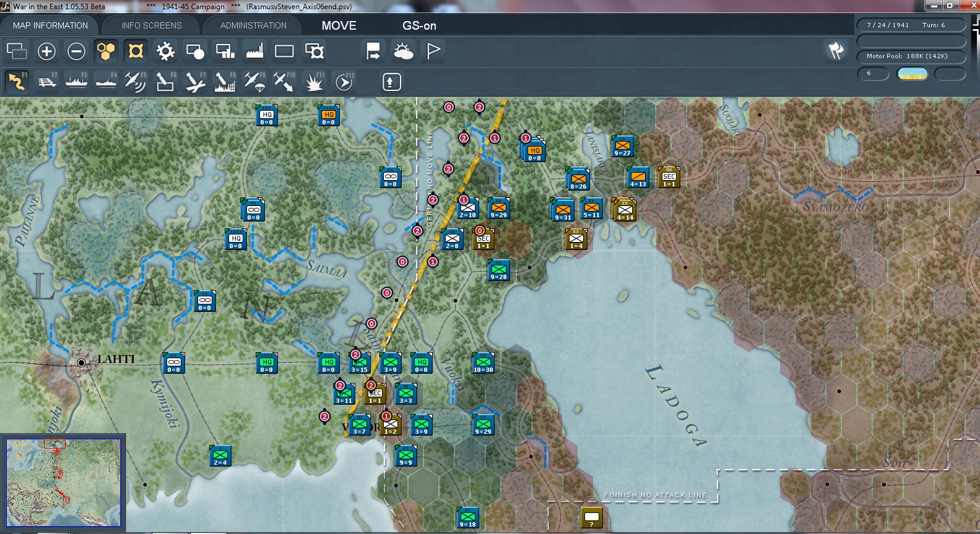
Task: Select the F3 ship mode icon
Action: click(76, 82)
